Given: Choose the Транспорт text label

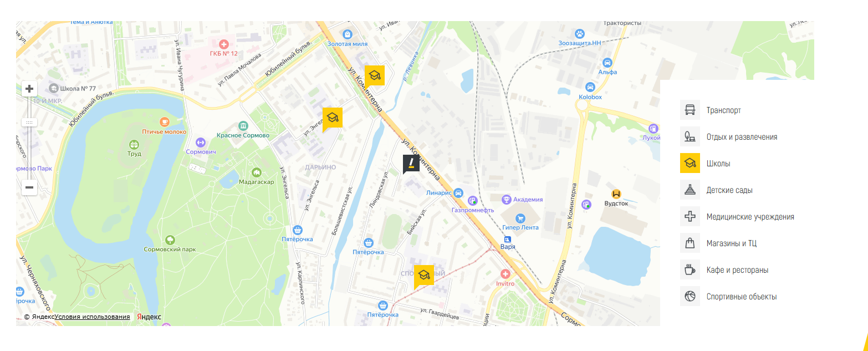Looking at the screenshot, I should [724, 110].
